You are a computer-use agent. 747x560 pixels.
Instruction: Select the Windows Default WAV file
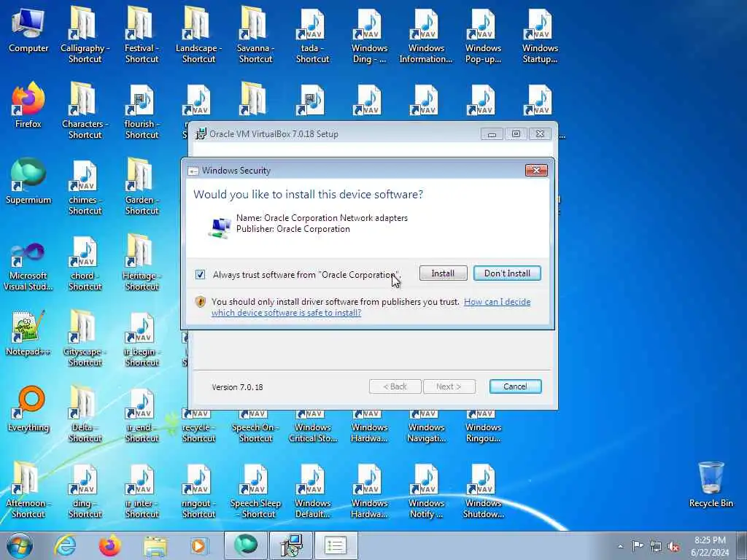pos(312,491)
